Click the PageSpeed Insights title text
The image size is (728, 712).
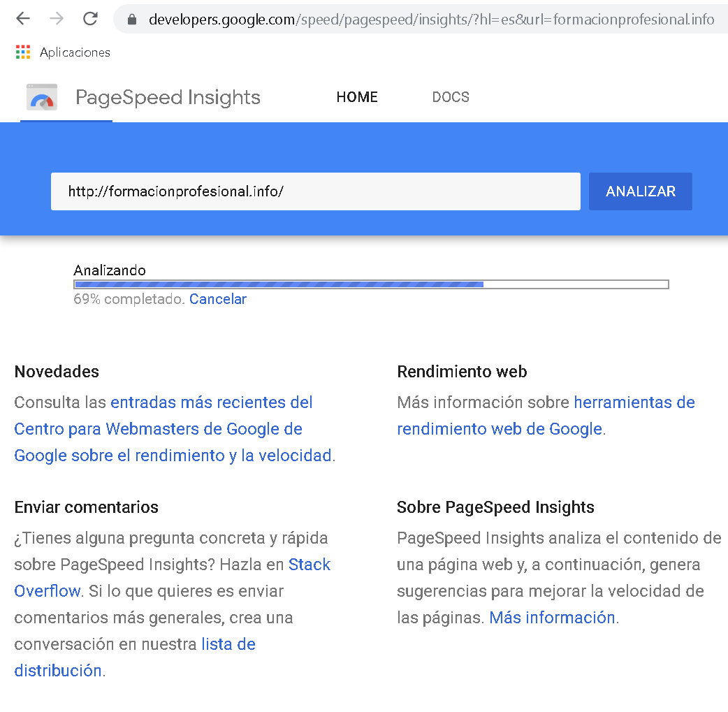[168, 97]
